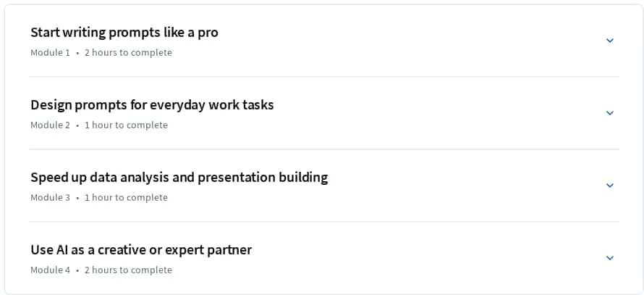This screenshot has width=644, height=295.
Task: Select 'Speed up data analysis and presentation building'
Action: tap(179, 178)
